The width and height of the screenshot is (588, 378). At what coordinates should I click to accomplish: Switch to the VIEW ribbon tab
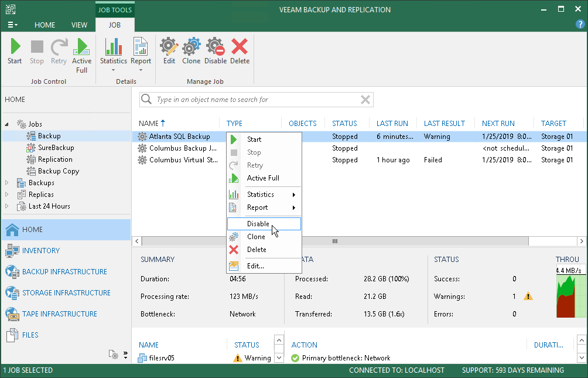point(79,25)
